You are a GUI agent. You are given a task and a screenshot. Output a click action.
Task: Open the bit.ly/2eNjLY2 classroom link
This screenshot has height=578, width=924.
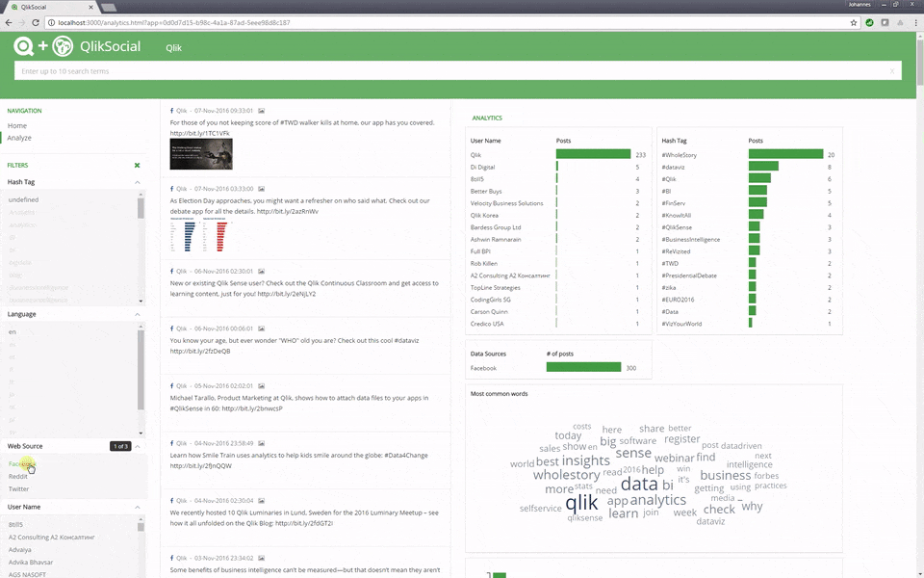click(x=287, y=294)
